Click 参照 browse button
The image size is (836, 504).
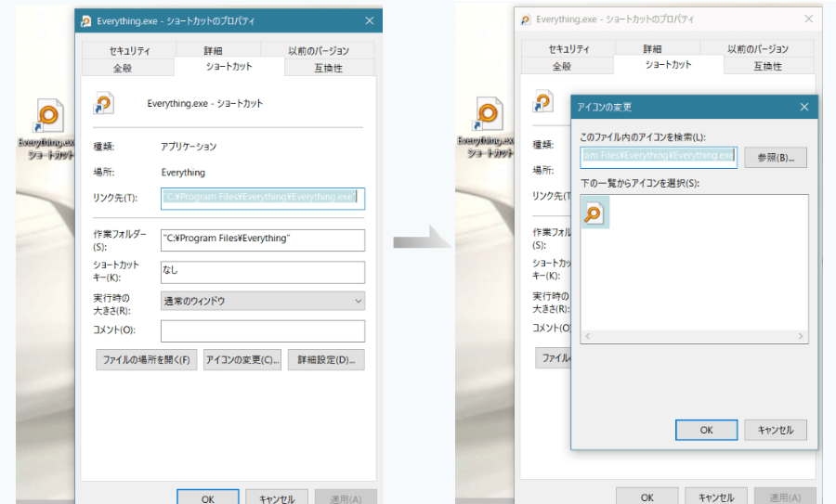[776, 157]
